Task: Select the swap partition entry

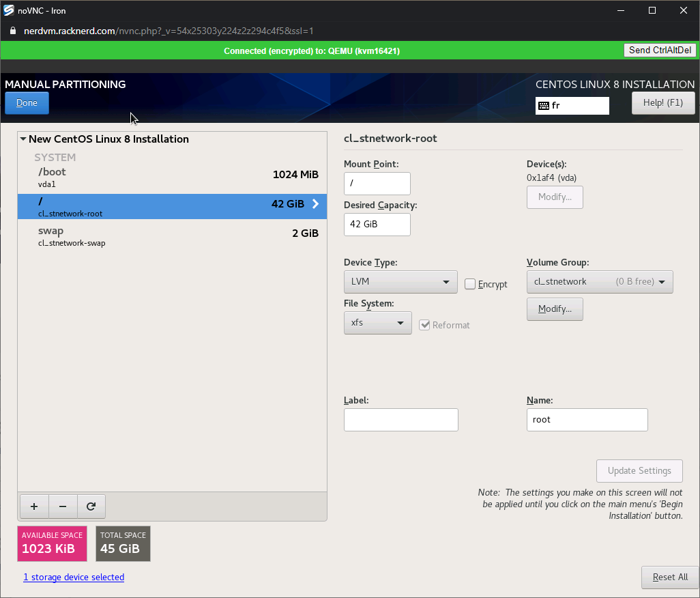Action: (x=172, y=236)
